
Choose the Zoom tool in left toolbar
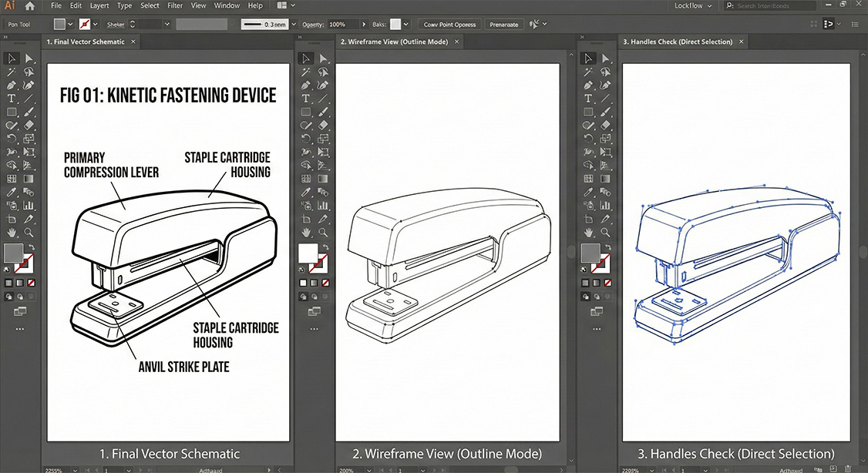(29, 232)
